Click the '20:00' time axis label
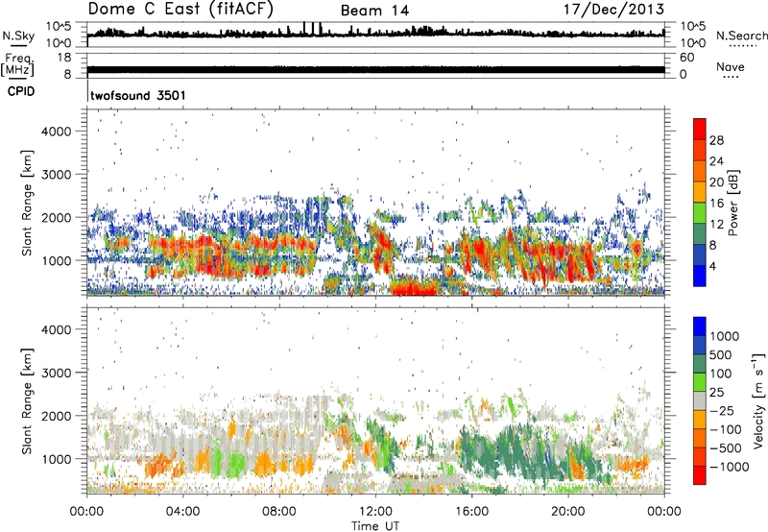This screenshot has width=768, height=532. 567,512
